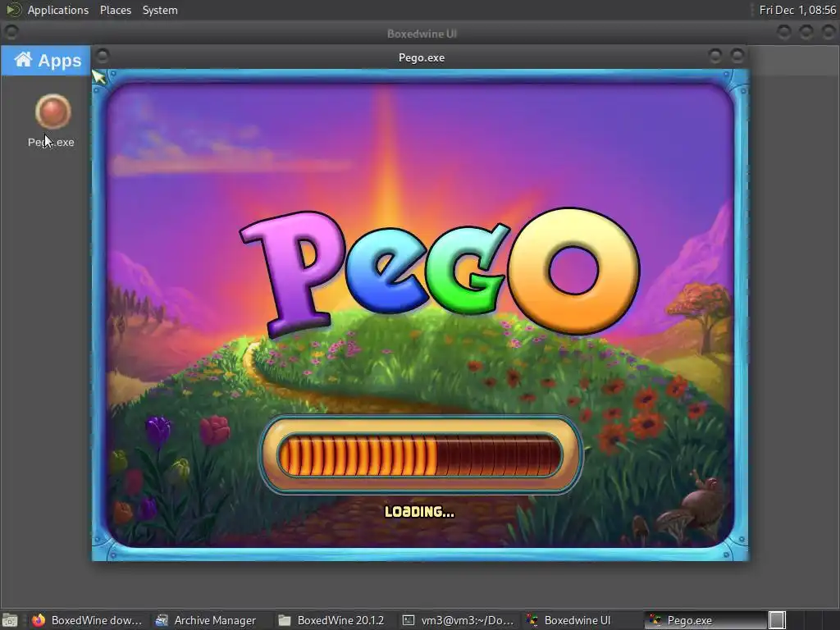Click the home icon beside Apps
Image resolution: width=840 pixels, height=630 pixels.
[23, 59]
